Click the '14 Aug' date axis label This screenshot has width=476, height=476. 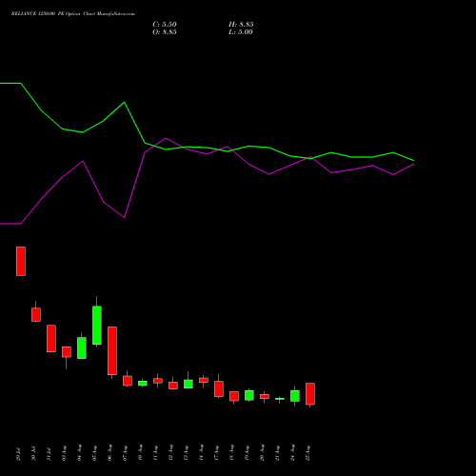click(201, 453)
